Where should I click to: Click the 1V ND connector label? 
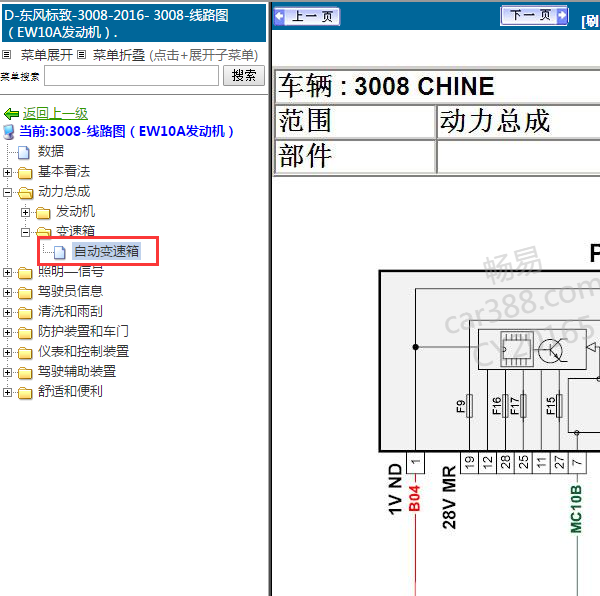click(395, 489)
